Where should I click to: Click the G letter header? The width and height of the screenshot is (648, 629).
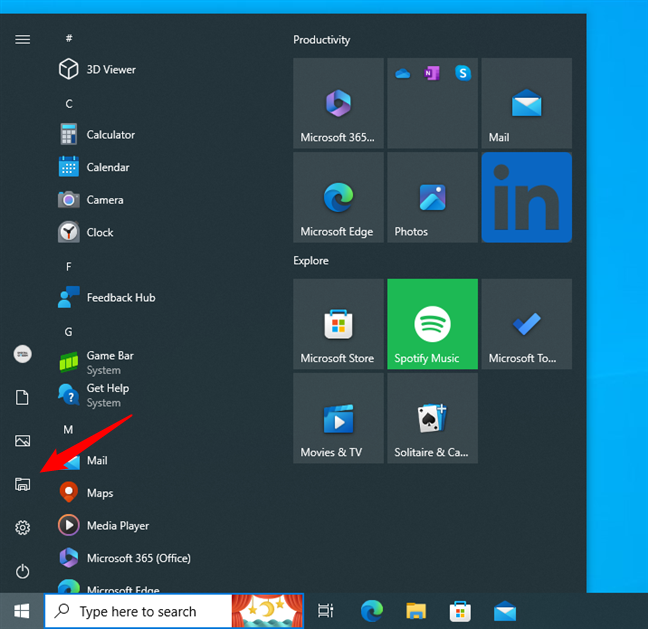(x=69, y=332)
